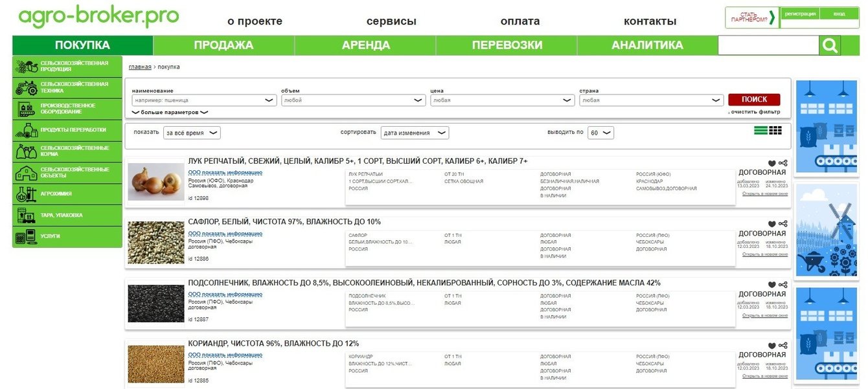Open onion listing in new window
This screenshot has width=868, height=389.
click(765, 194)
